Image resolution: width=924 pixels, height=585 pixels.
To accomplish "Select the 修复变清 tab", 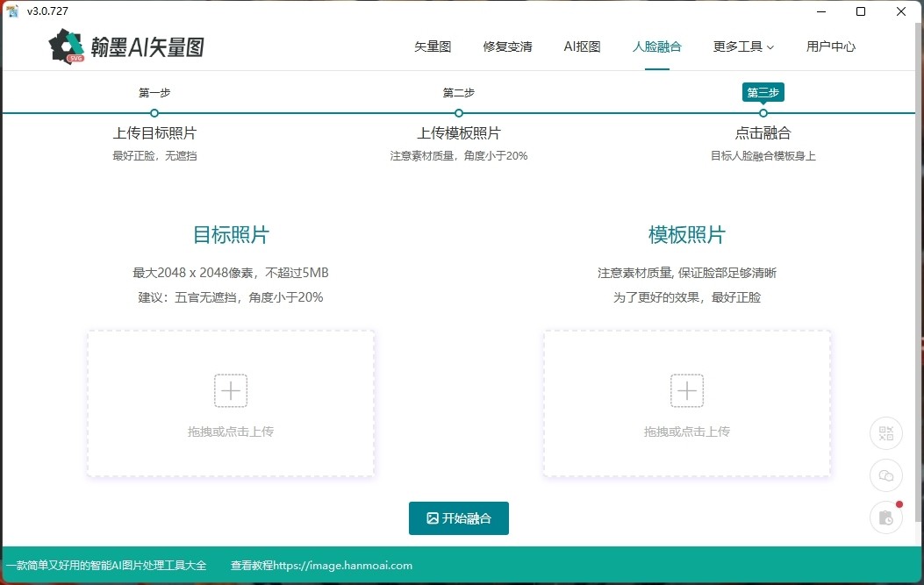I will click(x=507, y=46).
